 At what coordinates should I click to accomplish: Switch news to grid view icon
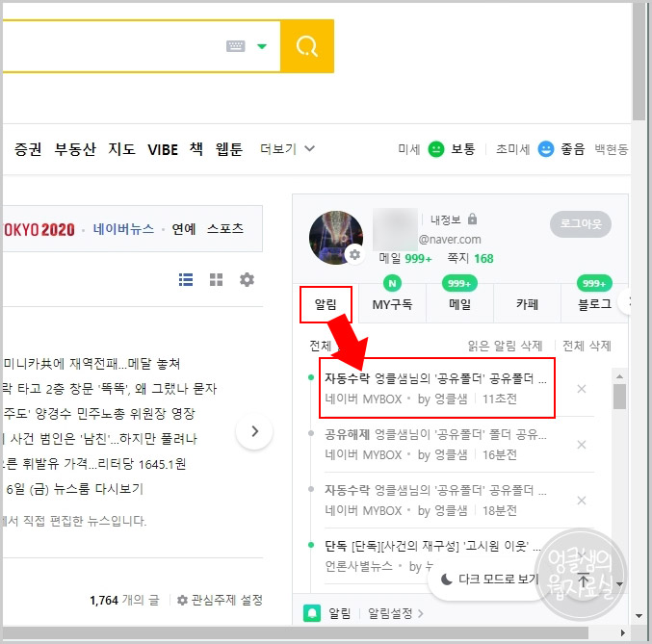pos(216,279)
